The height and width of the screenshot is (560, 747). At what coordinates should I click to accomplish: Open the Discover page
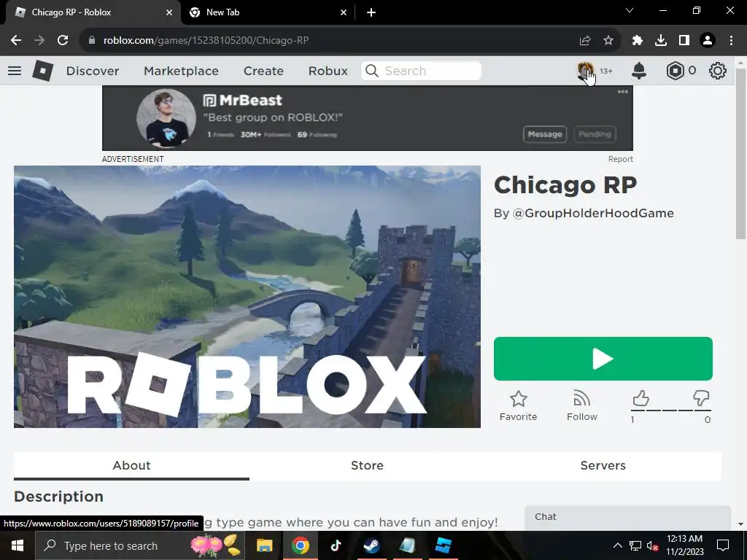[93, 71]
